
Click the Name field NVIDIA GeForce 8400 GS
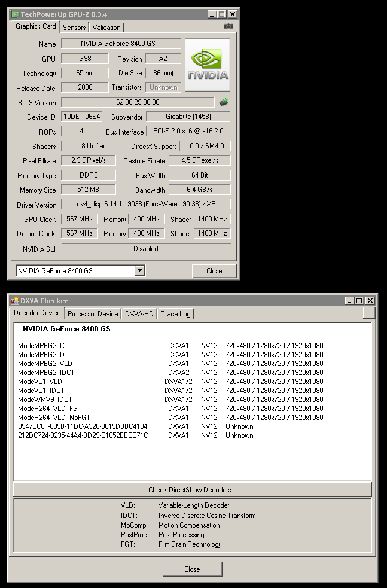[x=121, y=44]
